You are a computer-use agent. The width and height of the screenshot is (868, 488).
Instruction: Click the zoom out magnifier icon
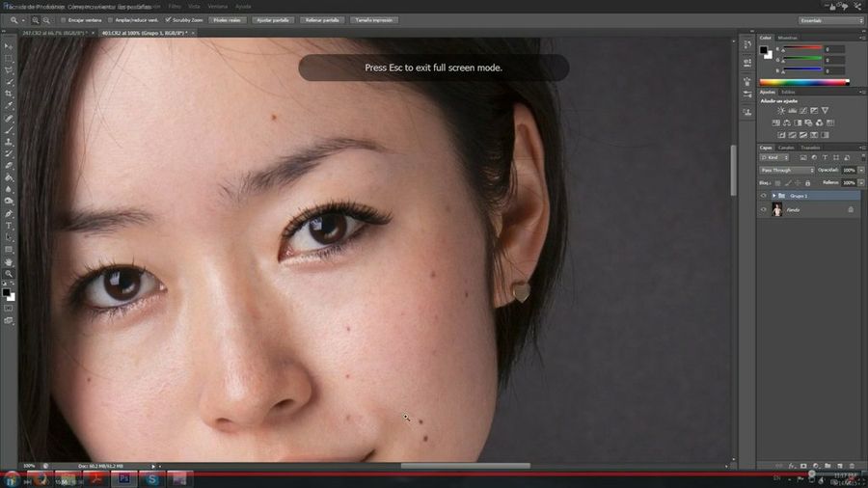(47, 19)
